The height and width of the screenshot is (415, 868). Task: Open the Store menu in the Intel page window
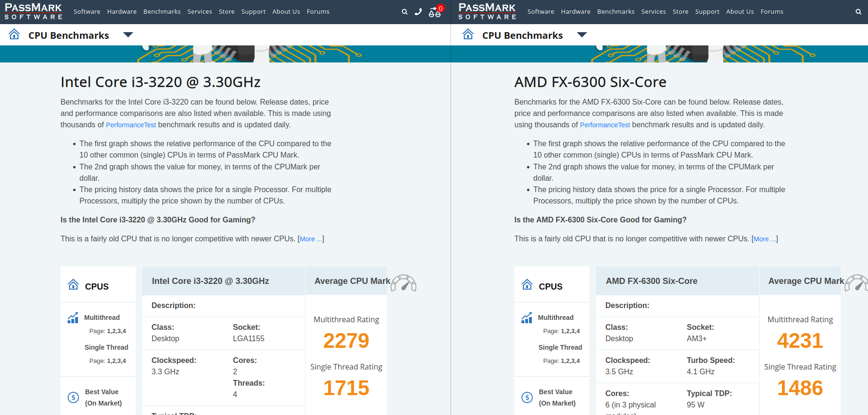[226, 12]
